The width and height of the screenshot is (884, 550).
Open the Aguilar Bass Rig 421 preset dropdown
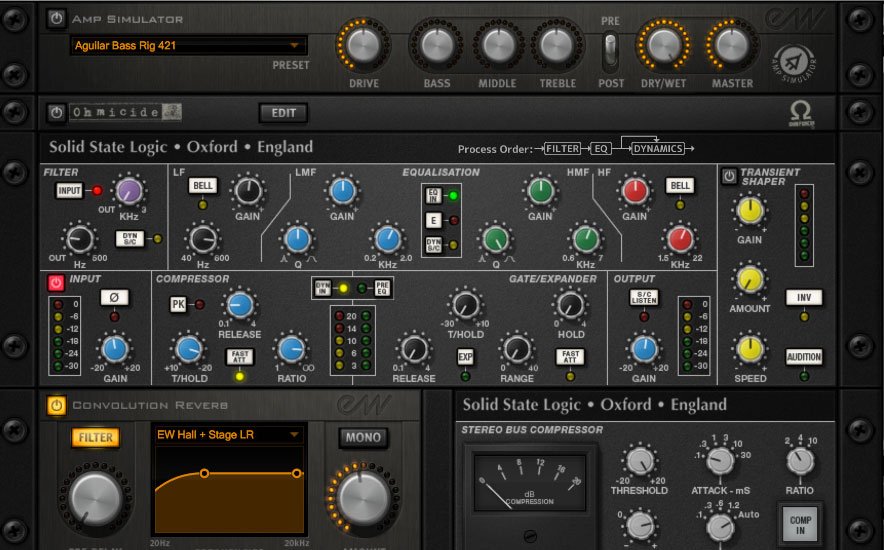tap(189, 46)
